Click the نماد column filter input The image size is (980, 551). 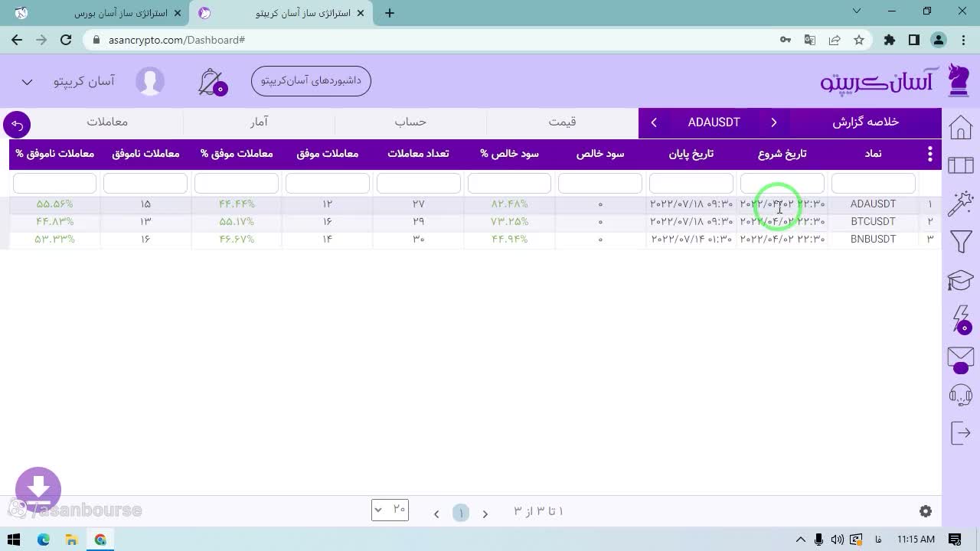click(873, 183)
